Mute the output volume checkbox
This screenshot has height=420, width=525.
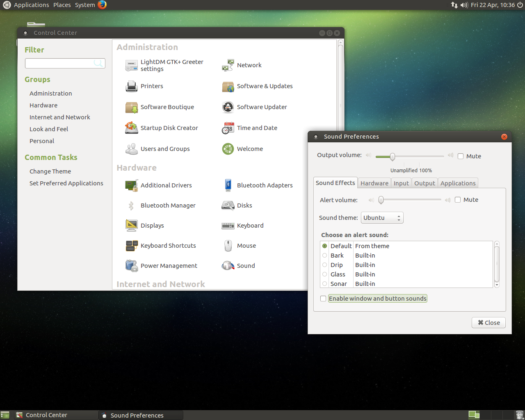pos(461,156)
